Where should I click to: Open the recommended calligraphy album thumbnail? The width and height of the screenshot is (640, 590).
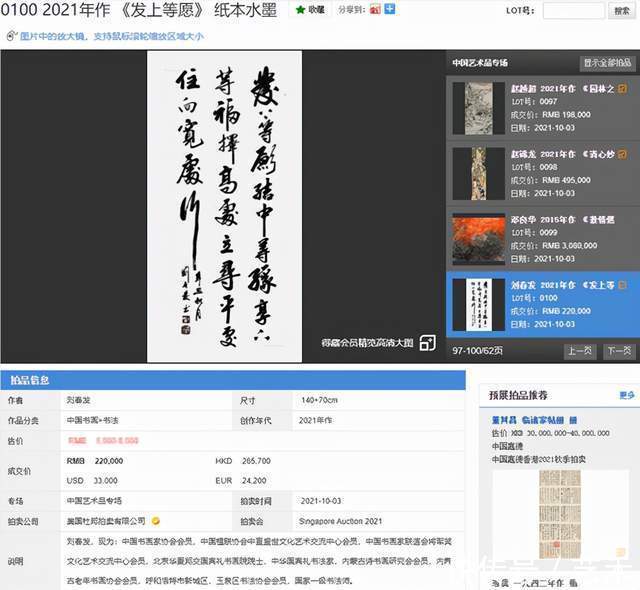(x=560, y=514)
